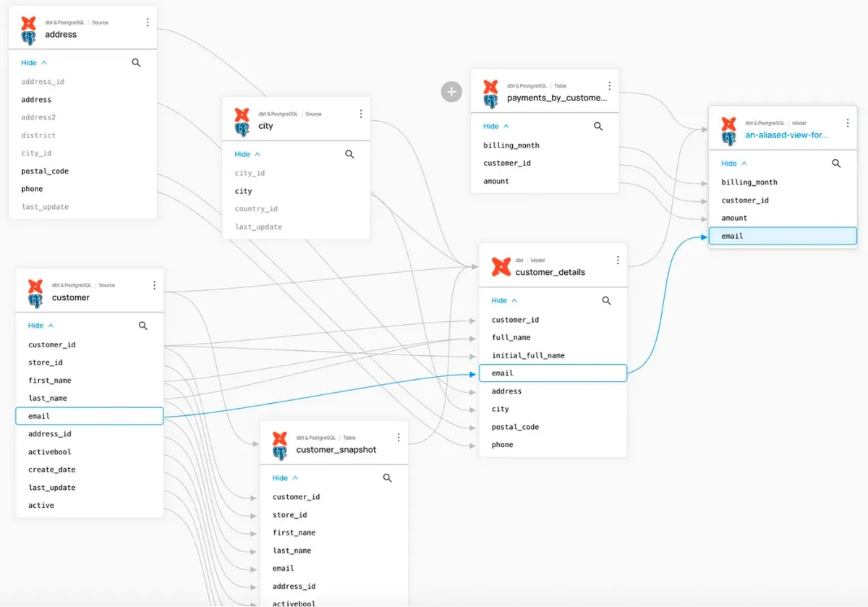
Task: Open the an-aliased-view-for model title link
Action: (x=787, y=135)
